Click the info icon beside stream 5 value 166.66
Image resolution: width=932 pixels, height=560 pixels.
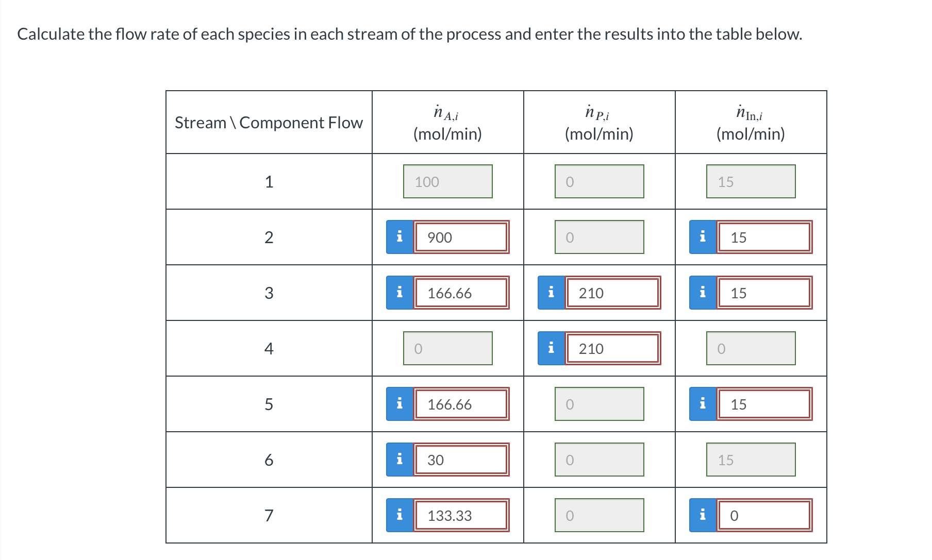(400, 404)
